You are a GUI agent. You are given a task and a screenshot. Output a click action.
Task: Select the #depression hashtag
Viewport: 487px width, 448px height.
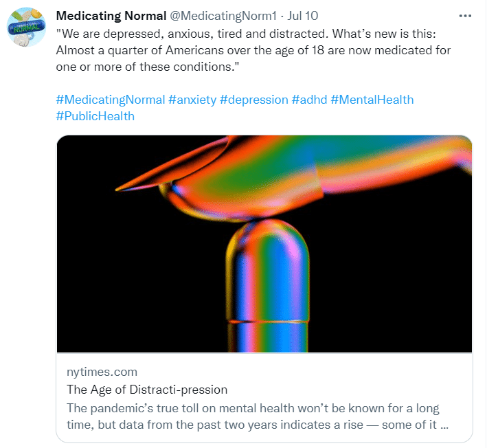(x=254, y=100)
